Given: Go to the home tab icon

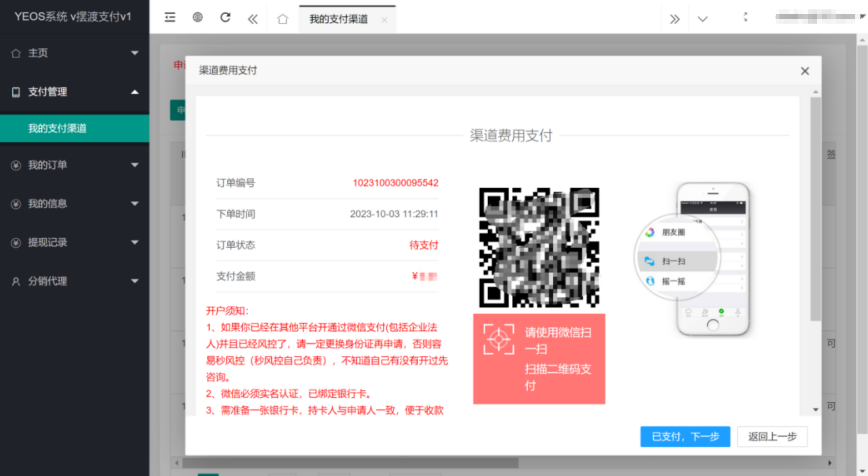Looking at the screenshot, I should click(x=283, y=19).
